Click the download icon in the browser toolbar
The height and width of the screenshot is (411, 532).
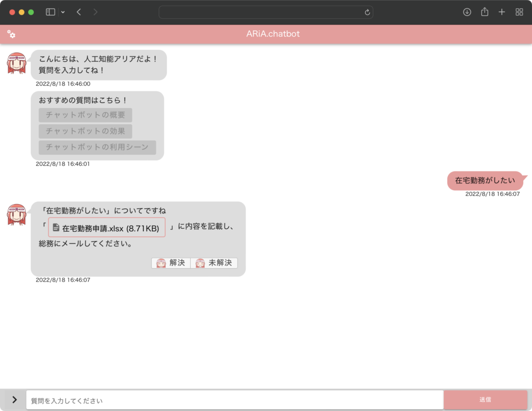coord(467,12)
